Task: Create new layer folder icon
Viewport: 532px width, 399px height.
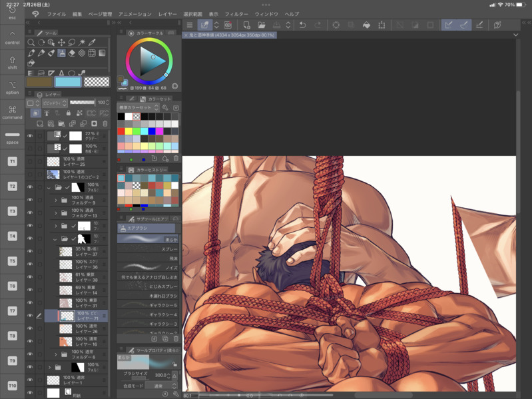Action: [x=61, y=124]
